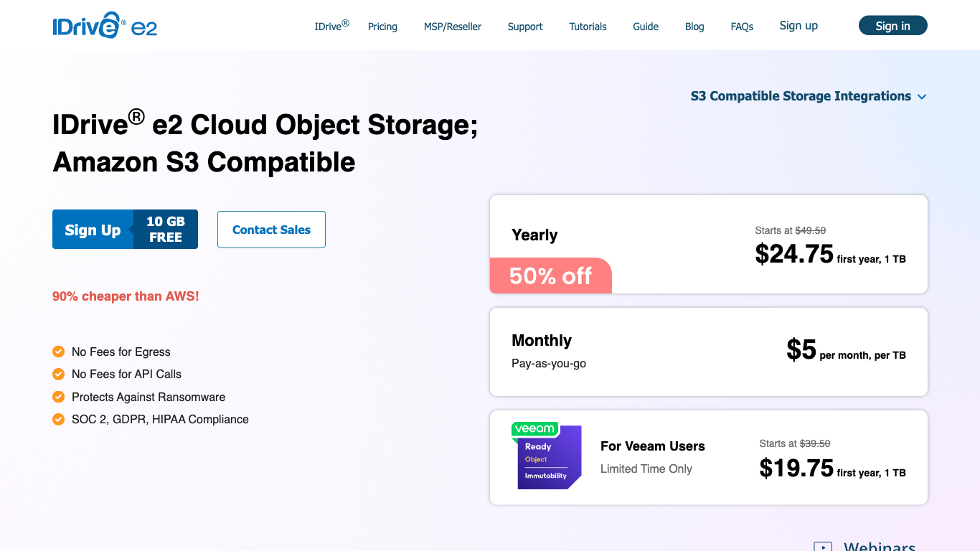Click the No Fees for Egress checkmark icon

click(59, 352)
